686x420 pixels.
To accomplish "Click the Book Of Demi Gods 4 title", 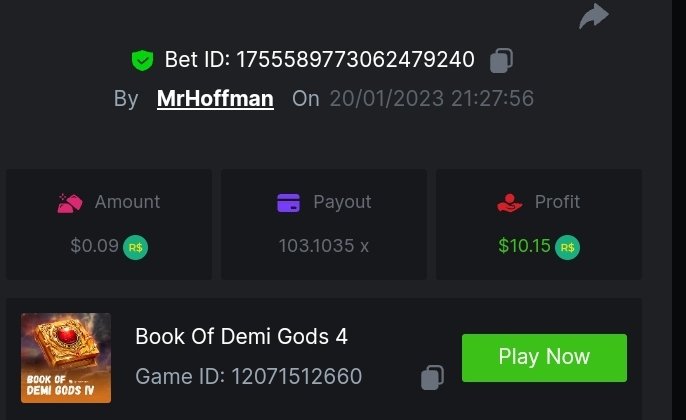I will (241, 336).
